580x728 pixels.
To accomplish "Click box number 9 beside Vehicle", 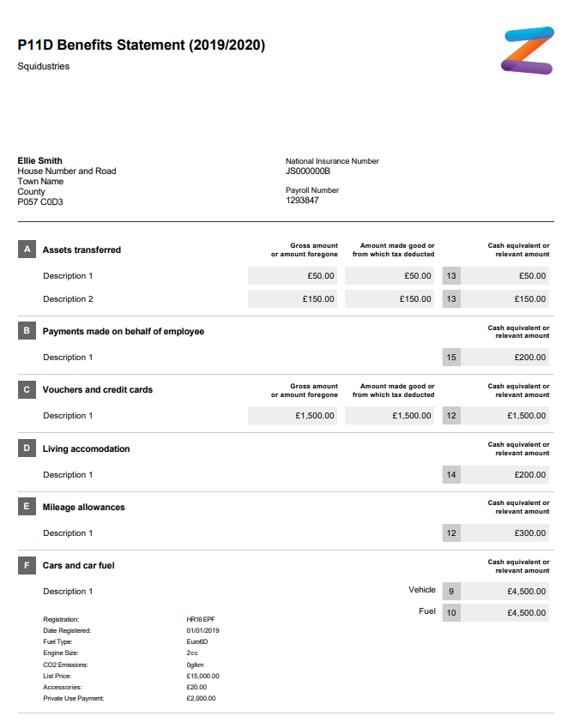I will [x=451, y=592].
